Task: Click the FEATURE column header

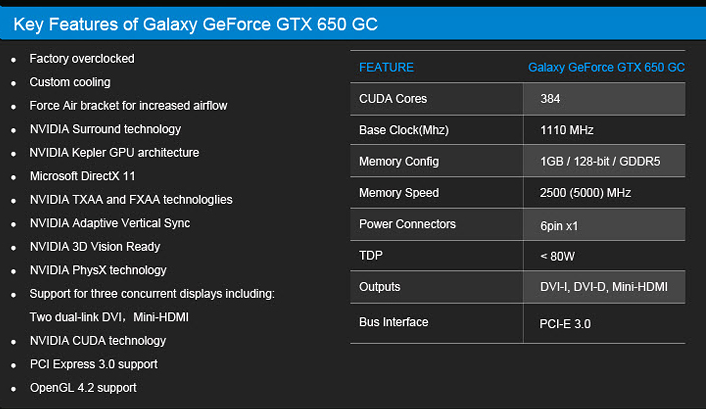Action: (x=386, y=67)
